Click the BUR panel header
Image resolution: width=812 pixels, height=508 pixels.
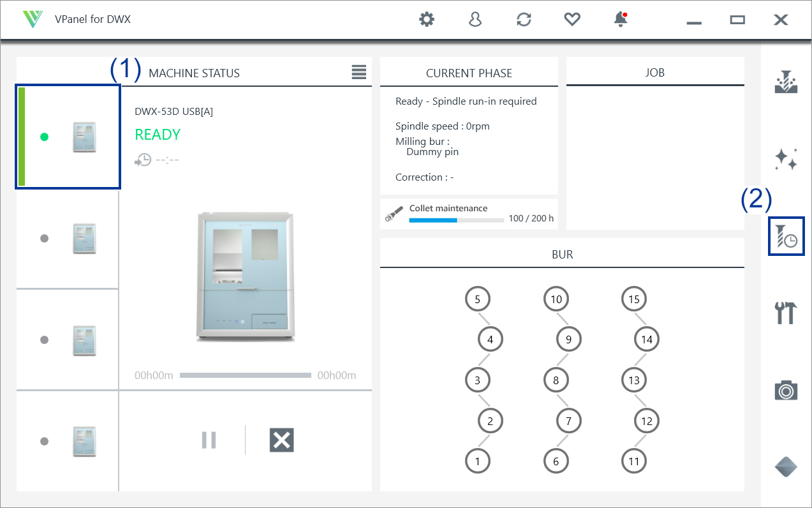coord(562,255)
